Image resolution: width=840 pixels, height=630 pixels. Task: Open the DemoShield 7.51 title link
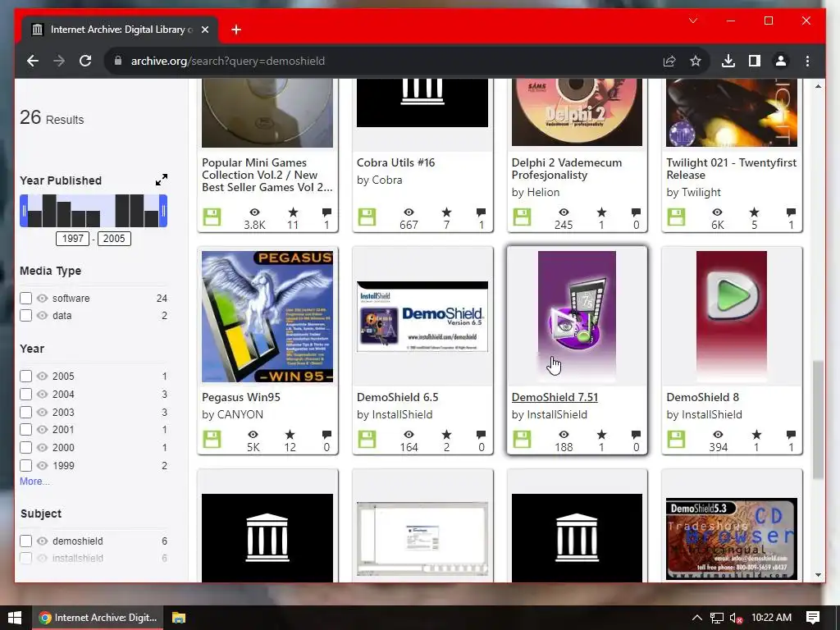555,397
